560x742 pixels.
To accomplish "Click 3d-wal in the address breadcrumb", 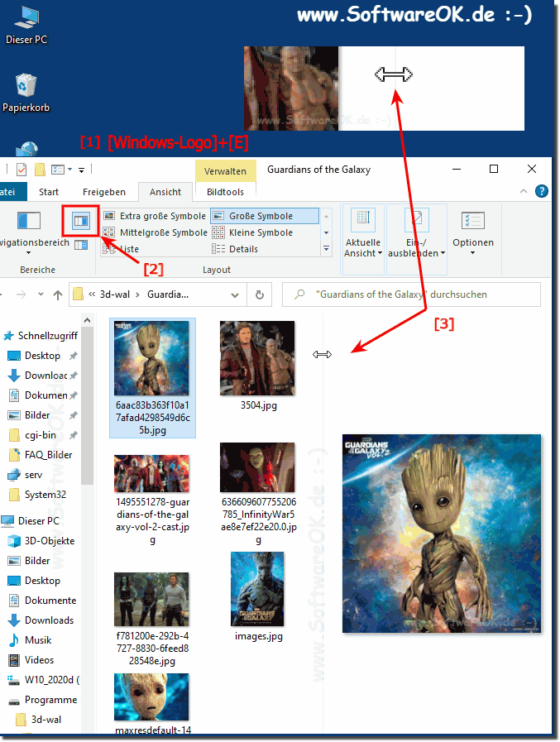I will [114, 294].
